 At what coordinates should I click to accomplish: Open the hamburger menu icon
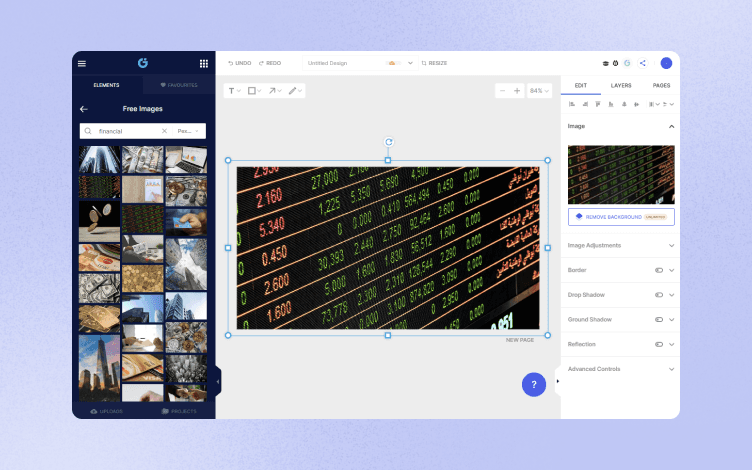(x=82, y=63)
